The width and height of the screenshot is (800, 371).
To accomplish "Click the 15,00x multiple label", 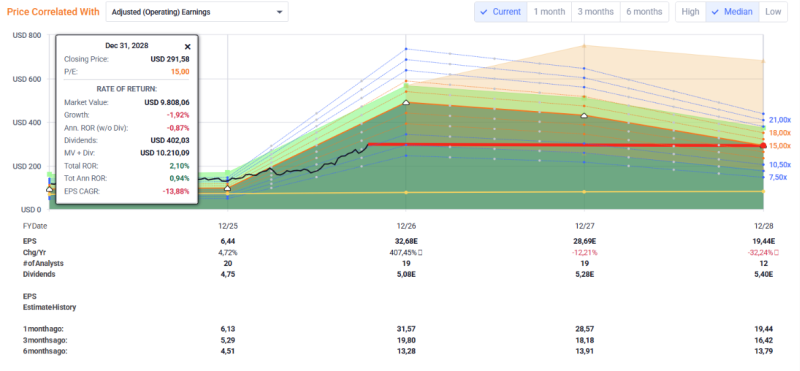I will click(780, 146).
